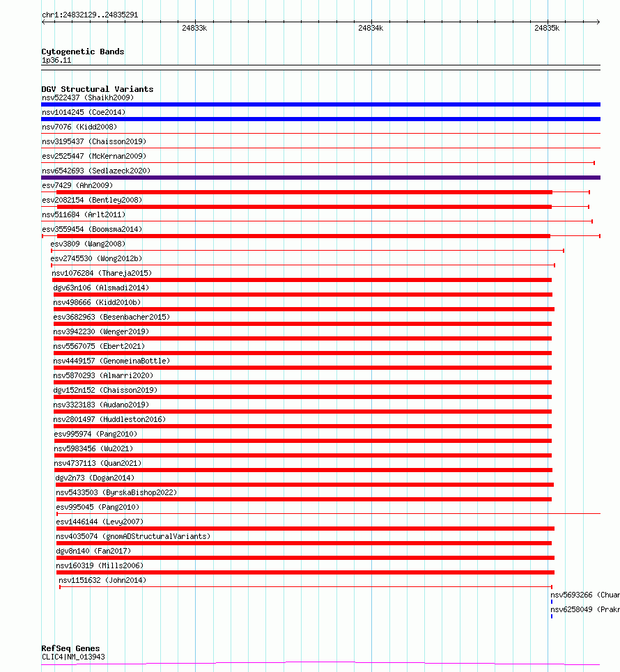Select variant nsv1076284 (Thareja2015)
Screen dimensions: 620x672
(x=102, y=273)
